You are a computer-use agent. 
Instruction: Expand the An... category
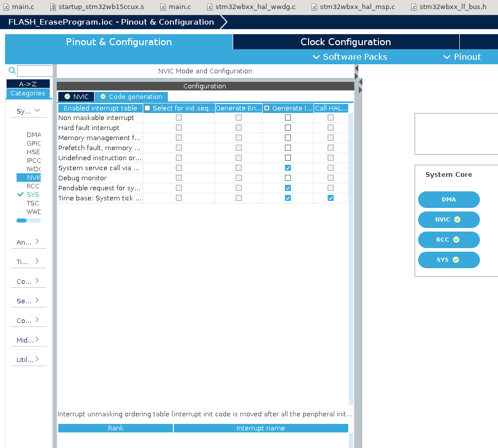pyautogui.click(x=28, y=242)
